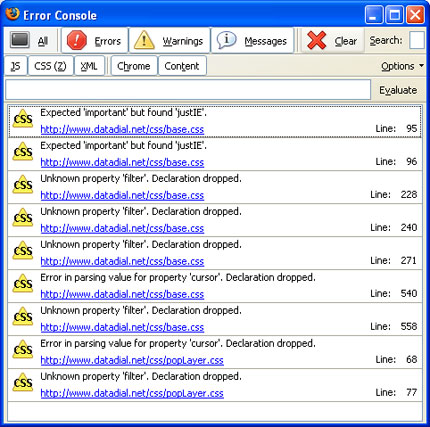430x427 pixels.
Task: Open the Options dropdown menu
Action: [403, 66]
